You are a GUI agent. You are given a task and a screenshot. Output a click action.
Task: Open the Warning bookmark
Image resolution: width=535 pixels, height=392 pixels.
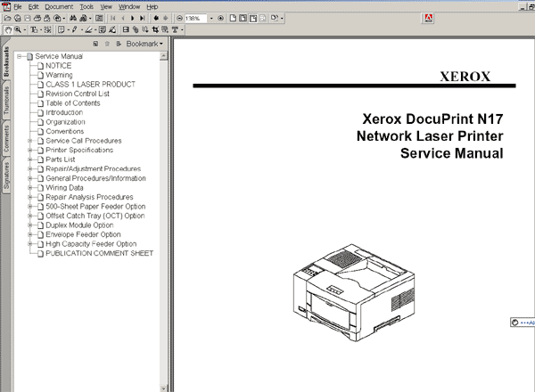(59, 75)
